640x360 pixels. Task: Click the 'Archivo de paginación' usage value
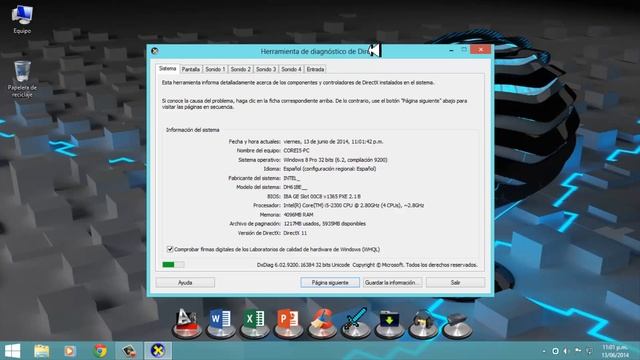[x=324, y=224]
